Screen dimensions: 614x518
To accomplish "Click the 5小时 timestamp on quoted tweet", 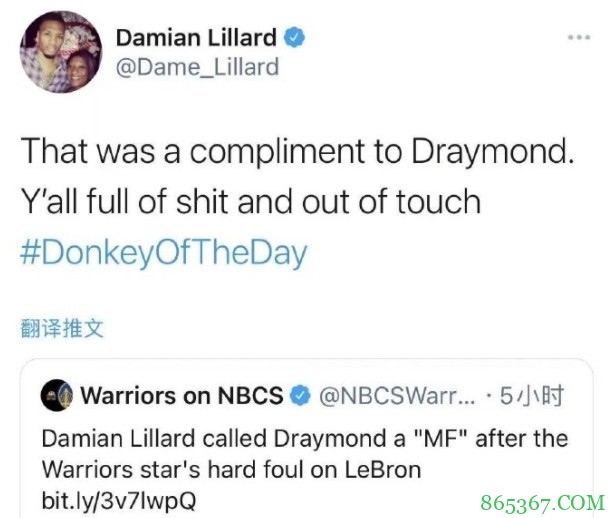I will 532,395.
